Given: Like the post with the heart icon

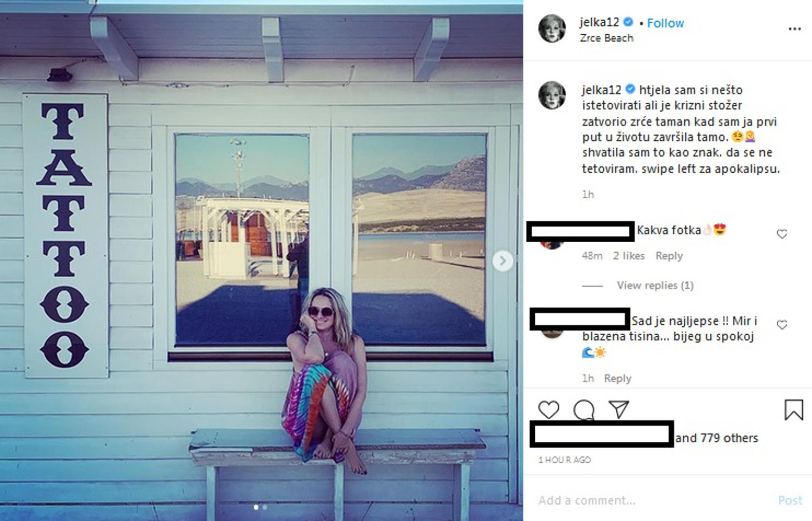Looking at the screenshot, I should pos(548,410).
